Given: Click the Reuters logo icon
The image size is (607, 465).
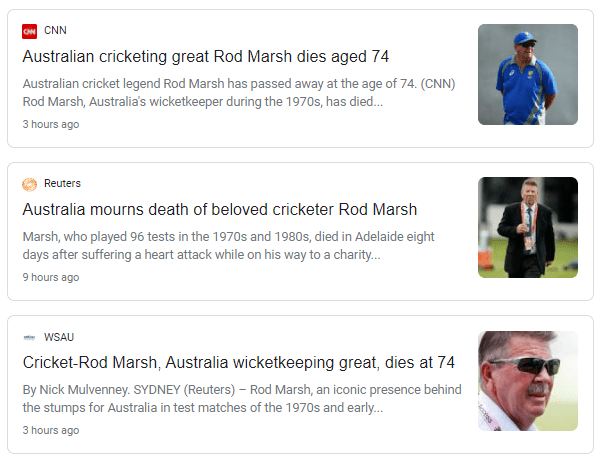Looking at the screenshot, I should [x=30, y=184].
